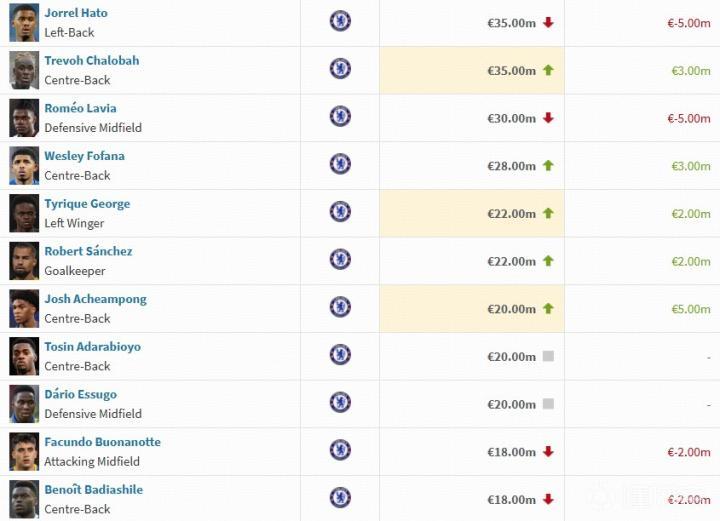
Task: Open Jorrel Hato player profile link
Action: pyautogui.click(x=76, y=13)
